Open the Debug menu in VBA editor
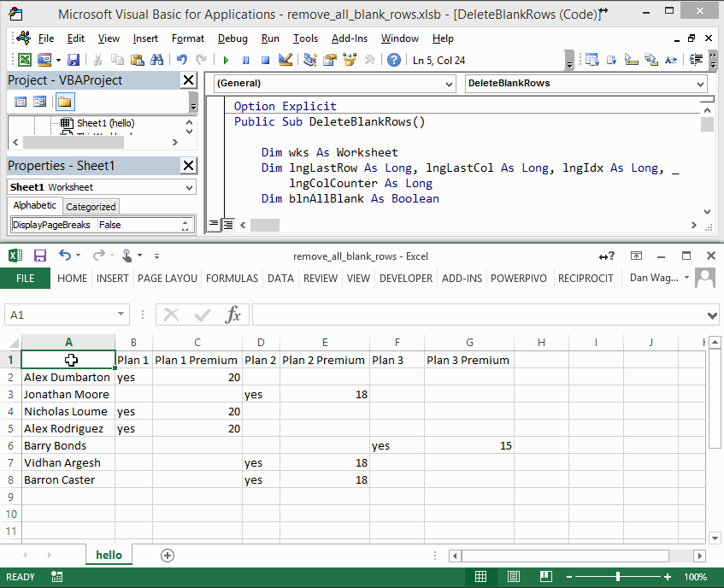Viewport: 724px width, 588px height. [234, 38]
